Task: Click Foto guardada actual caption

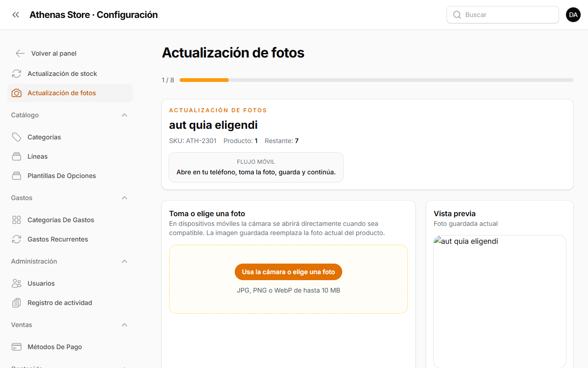Action: coord(466,224)
